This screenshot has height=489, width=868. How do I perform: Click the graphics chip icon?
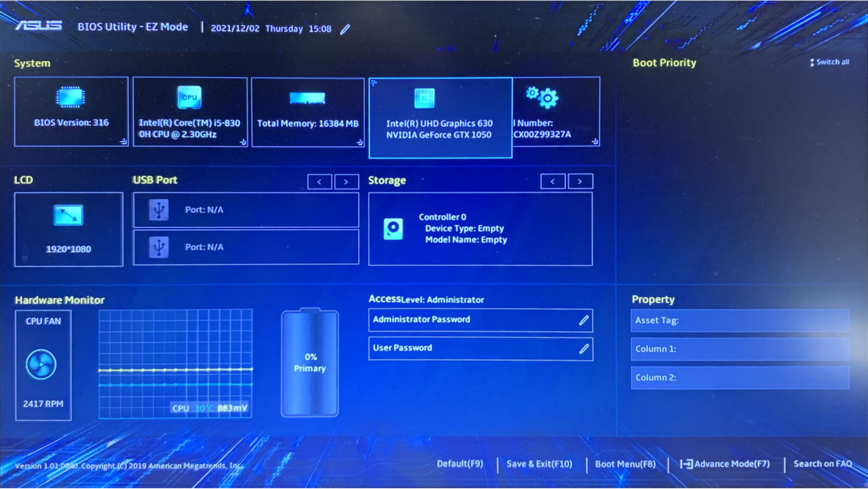[x=424, y=98]
